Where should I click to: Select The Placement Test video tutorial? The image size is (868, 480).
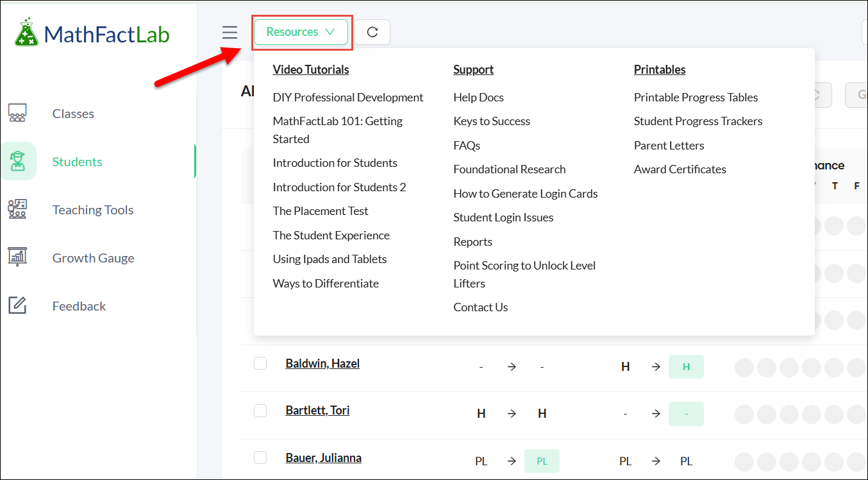321,211
